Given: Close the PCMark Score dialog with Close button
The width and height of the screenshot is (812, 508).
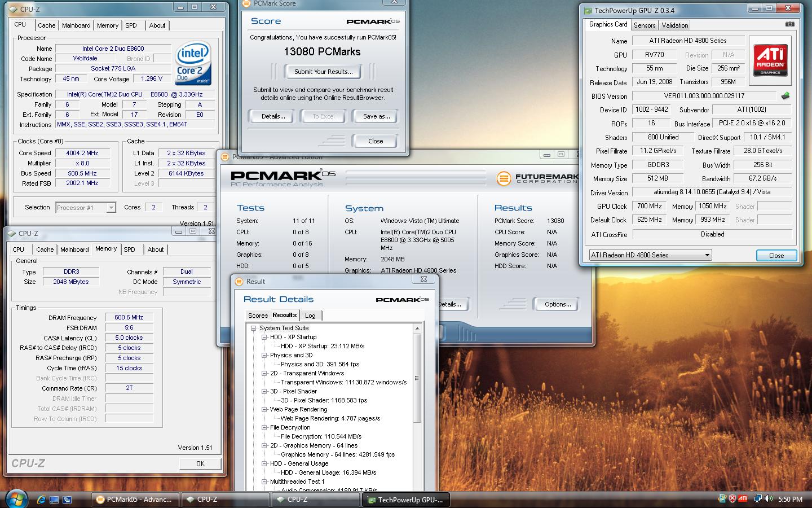Looking at the screenshot, I should tap(376, 141).
